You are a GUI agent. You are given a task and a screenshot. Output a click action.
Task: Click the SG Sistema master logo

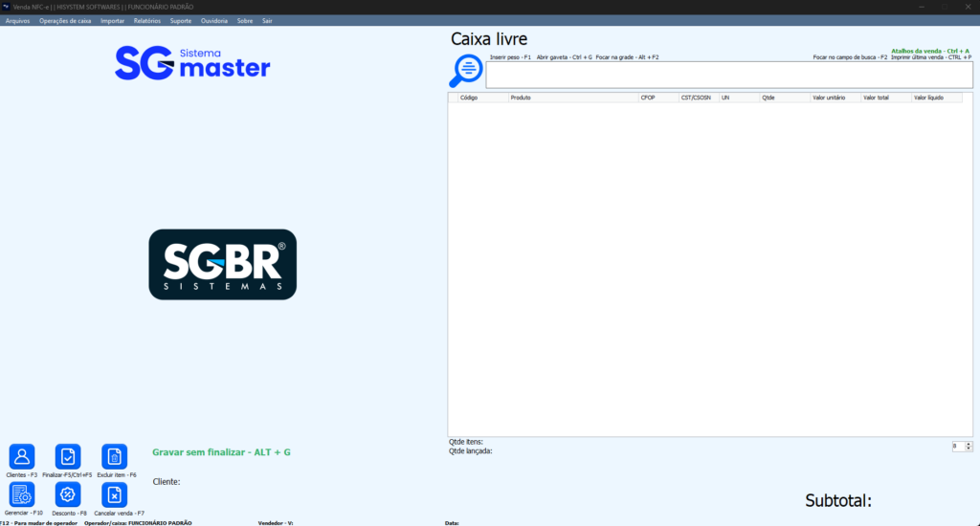coord(192,62)
